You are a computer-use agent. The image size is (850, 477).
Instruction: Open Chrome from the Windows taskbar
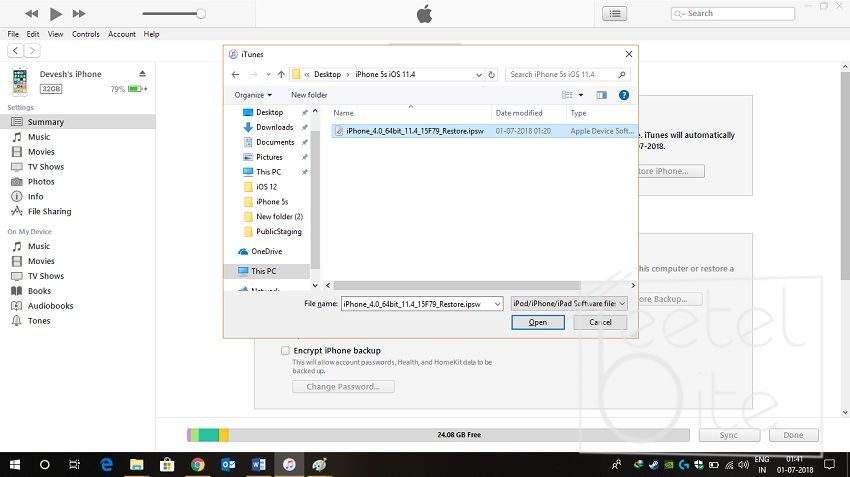(198, 465)
